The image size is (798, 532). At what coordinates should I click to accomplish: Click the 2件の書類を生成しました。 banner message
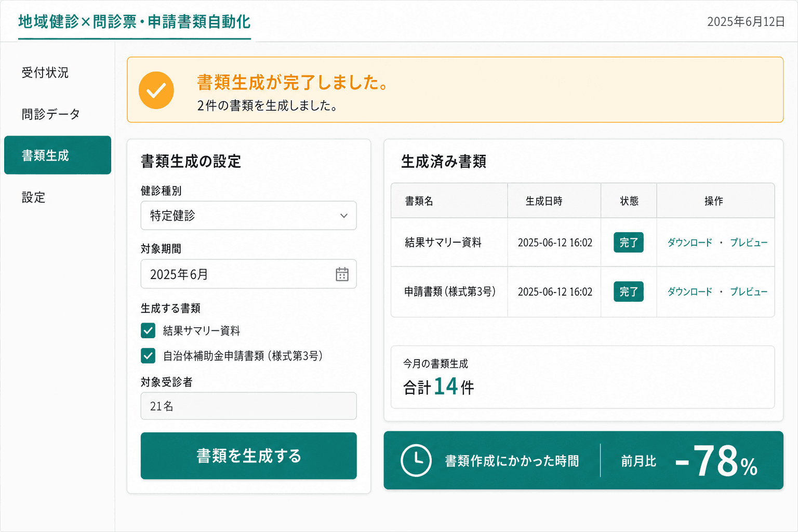(x=268, y=106)
